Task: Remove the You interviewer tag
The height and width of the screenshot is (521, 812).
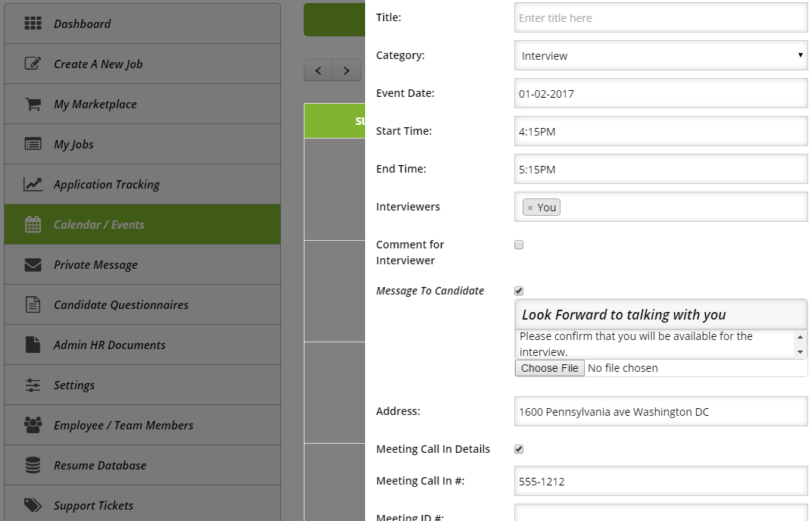Action: (x=530, y=207)
